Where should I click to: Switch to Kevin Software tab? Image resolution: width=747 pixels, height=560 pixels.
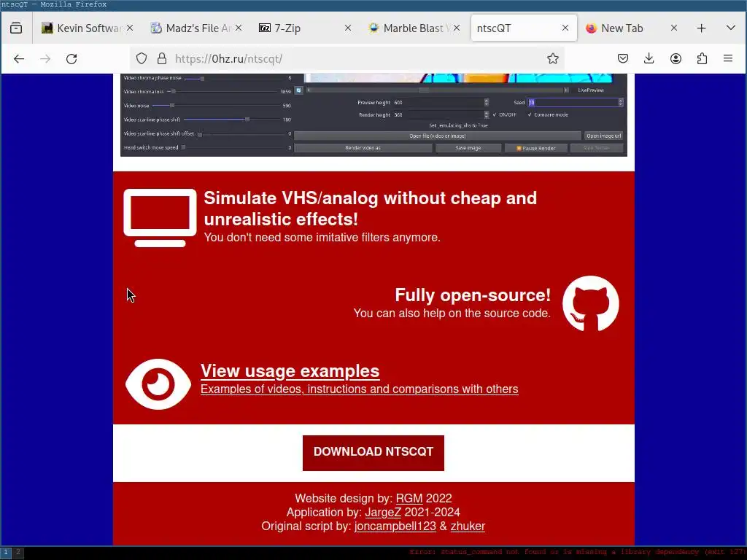[x=88, y=28]
